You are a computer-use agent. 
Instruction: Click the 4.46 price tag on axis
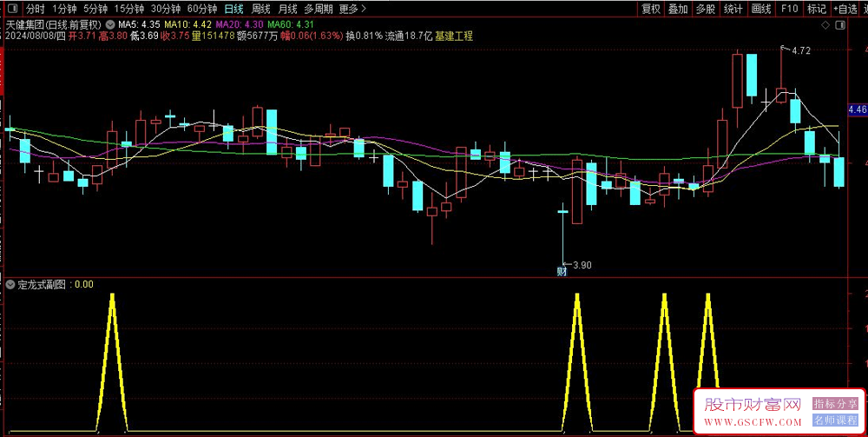pyautogui.click(x=858, y=110)
